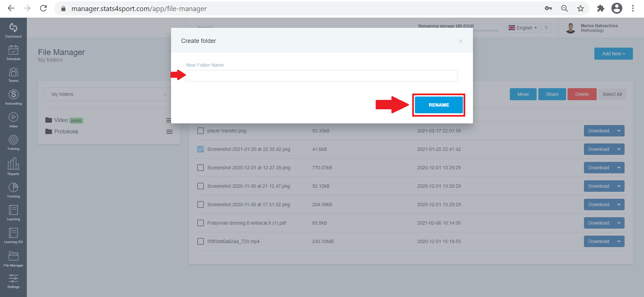Focus the New Folder Name field
The width and height of the screenshot is (644, 297).
tap(322, 76)
